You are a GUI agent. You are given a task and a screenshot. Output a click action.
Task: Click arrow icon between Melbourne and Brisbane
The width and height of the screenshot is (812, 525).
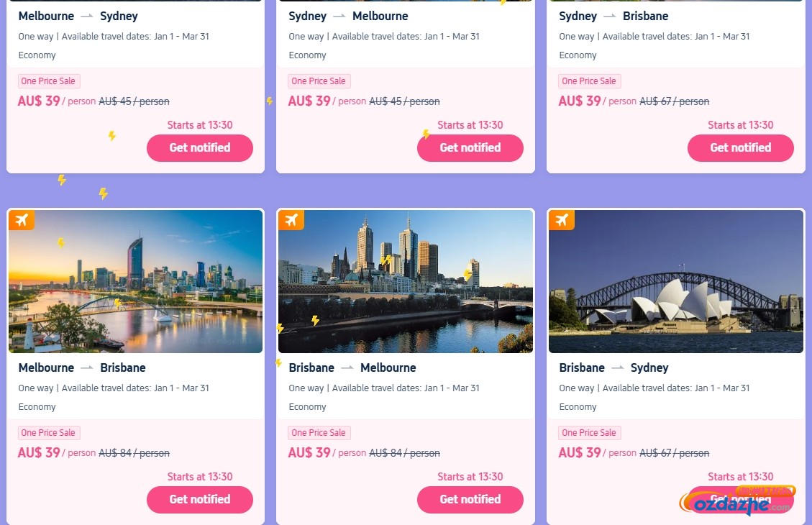click(87, 367)
